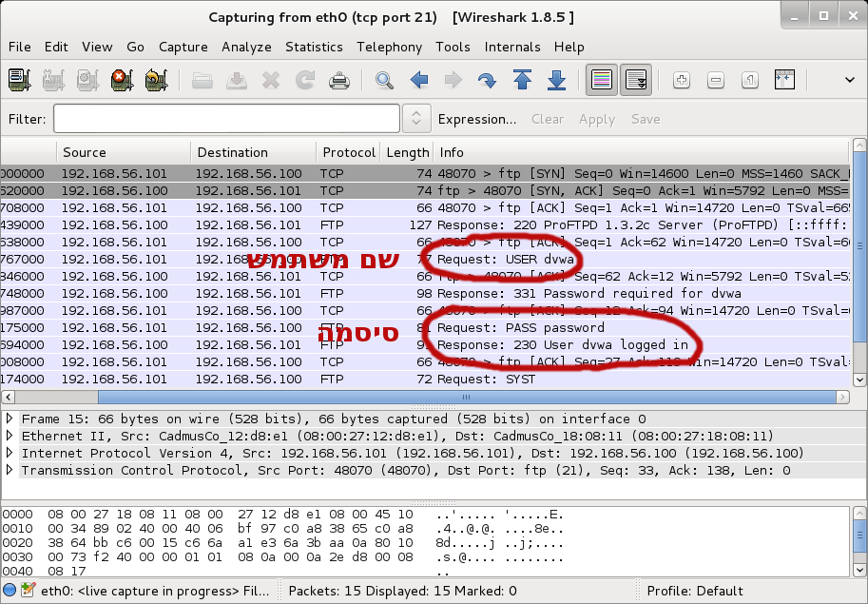The width and height of the screenshot is (868, 604).
Task: Save this capture file icon
Action: pyautogui.click(x=237, y=80)
